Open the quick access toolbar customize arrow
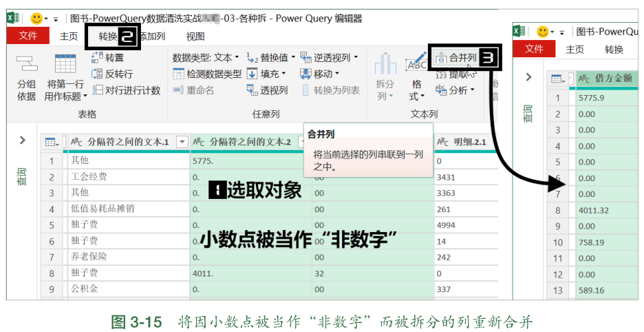This screenshot has width=644, height=332. pos(56,19)
